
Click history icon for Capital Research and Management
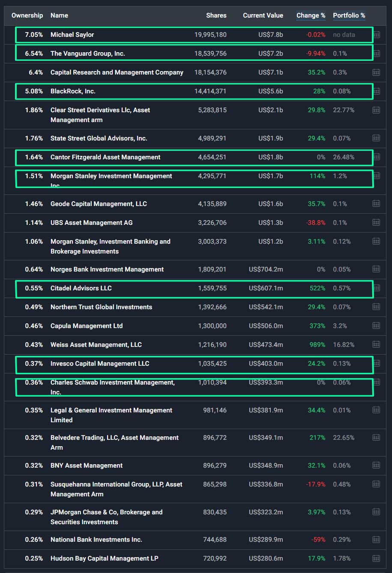tap(376, 72)
